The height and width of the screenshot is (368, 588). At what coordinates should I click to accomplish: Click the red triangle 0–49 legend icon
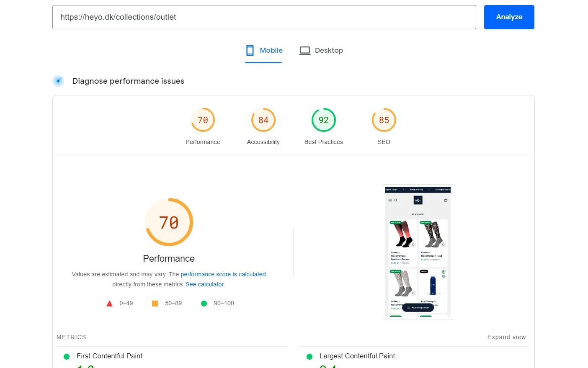pos(110,304)
